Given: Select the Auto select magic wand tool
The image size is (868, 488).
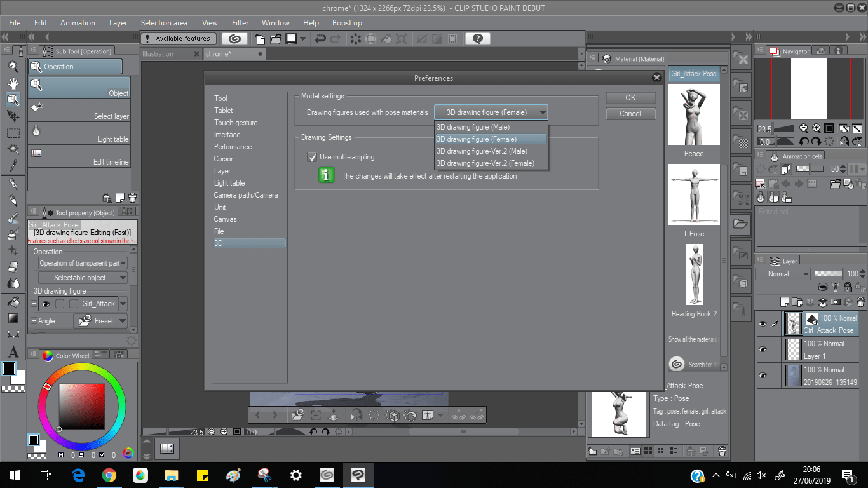Looking at the screenshot, I should click(13, 149).
